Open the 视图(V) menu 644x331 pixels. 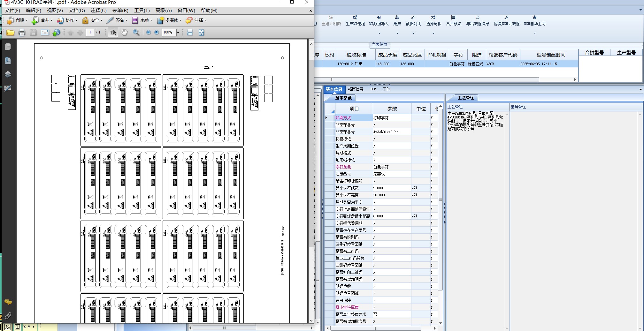(55, 11)
